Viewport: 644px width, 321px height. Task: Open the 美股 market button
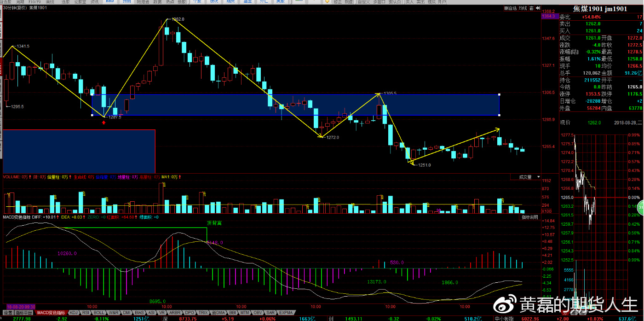click(x=280, y=1)
